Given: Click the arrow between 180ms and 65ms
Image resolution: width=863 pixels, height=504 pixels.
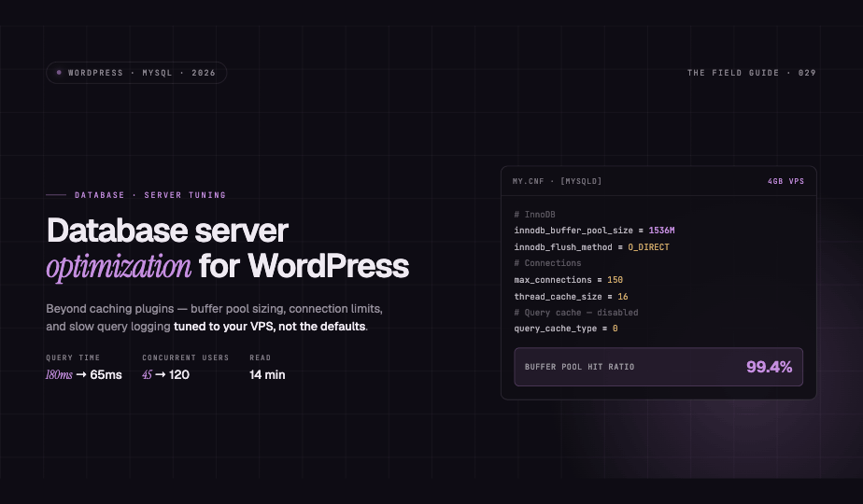Looking at the screenshot, I should (x=81, y=374).
